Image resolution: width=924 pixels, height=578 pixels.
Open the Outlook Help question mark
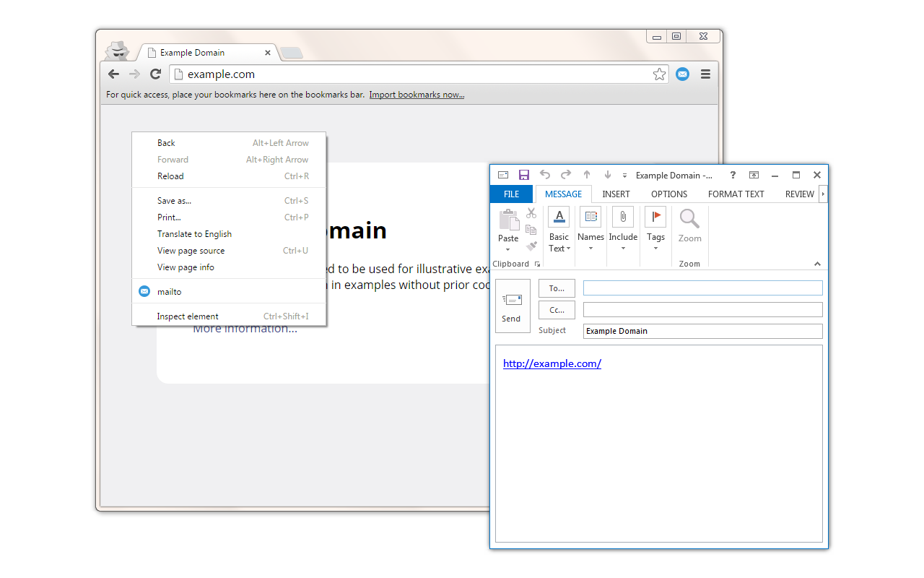tap(733, 175)
